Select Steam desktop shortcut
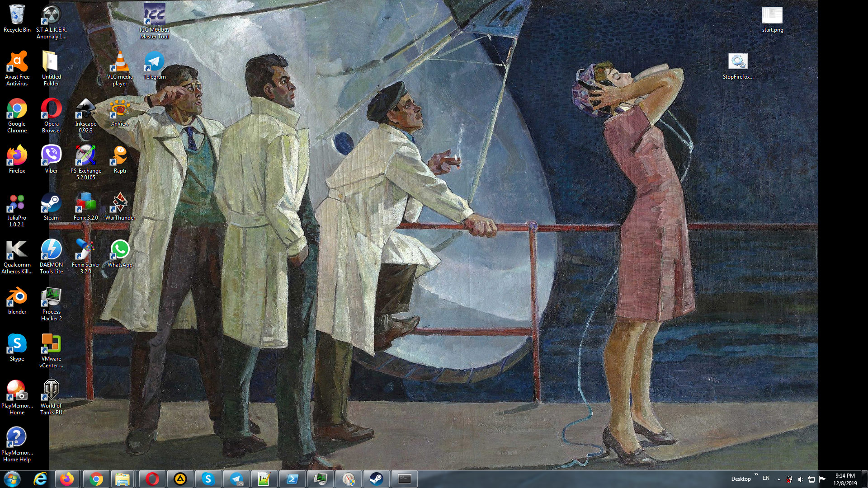This screenshot has height=488, width=868. pyautogui.click(x=51, y=207)
